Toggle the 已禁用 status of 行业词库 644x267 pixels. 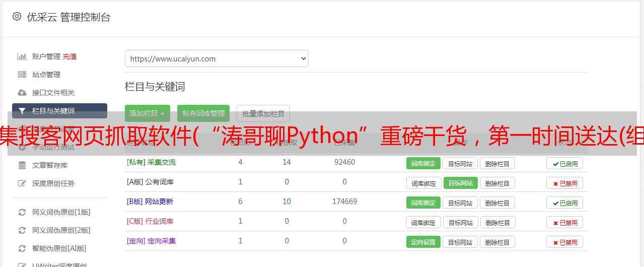click(565, 222)
